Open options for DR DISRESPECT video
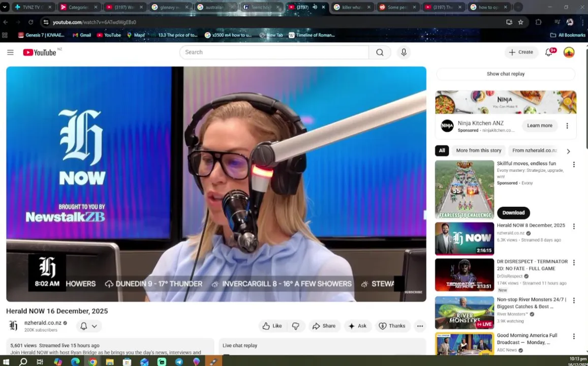Viewport: 588px width, 366px height. pos(574,262)
